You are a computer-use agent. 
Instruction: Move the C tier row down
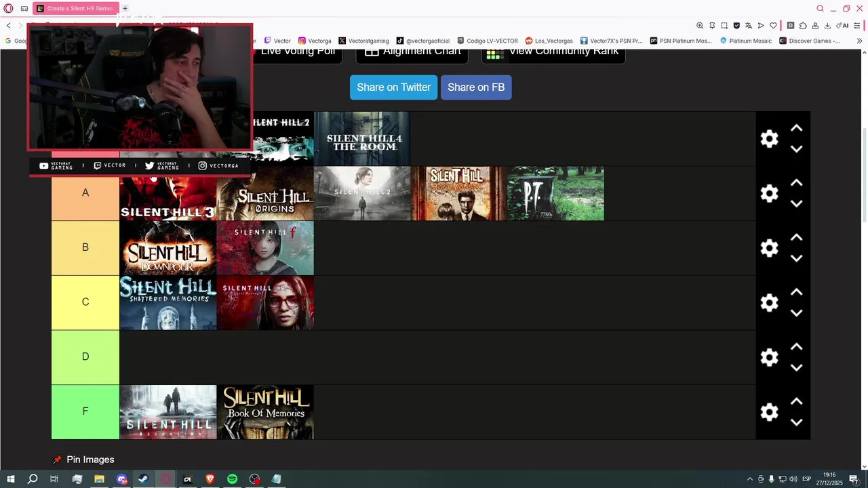pos(797,313)
